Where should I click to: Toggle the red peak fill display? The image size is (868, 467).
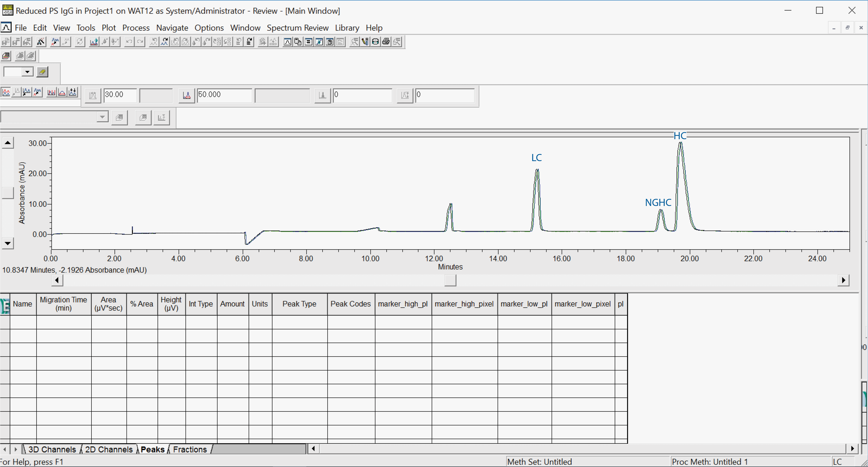(x=51, y=92)
